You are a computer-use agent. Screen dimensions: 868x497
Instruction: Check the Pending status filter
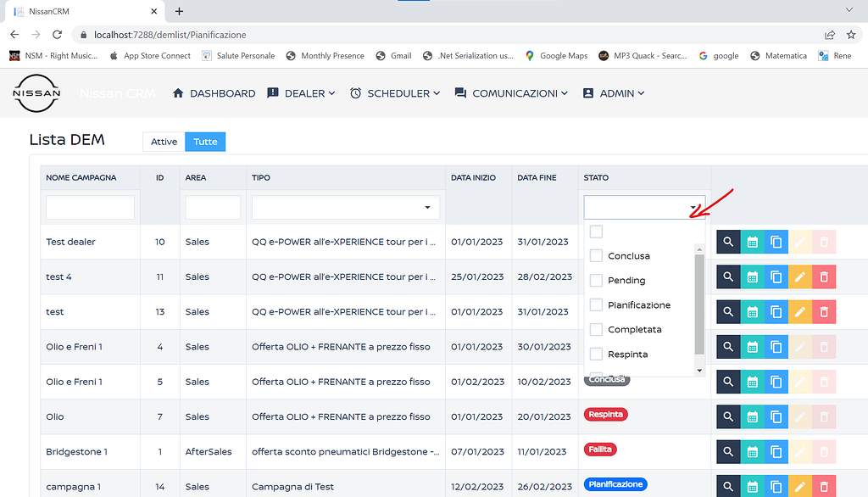[x=596, y=281]
